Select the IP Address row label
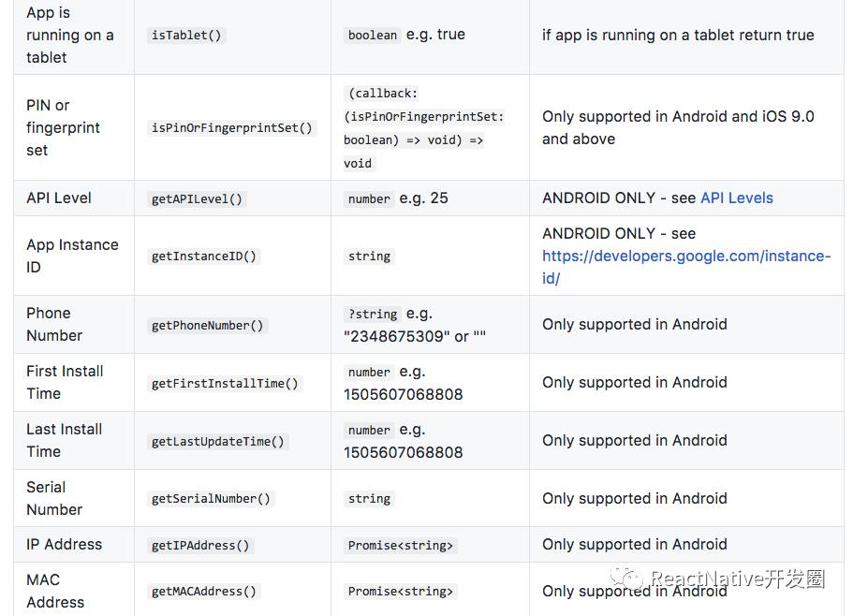853x616 pixels. pyautogui.click(x=64, y=545)
